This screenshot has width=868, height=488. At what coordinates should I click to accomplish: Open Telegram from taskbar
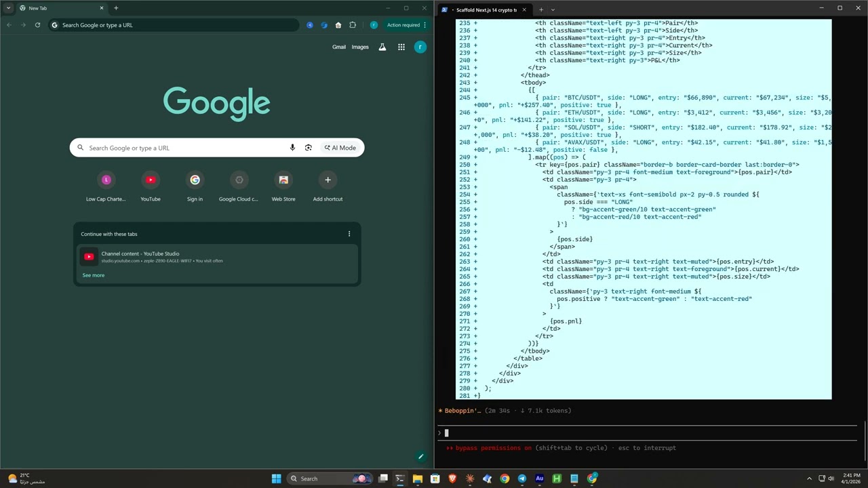(522, 479)
